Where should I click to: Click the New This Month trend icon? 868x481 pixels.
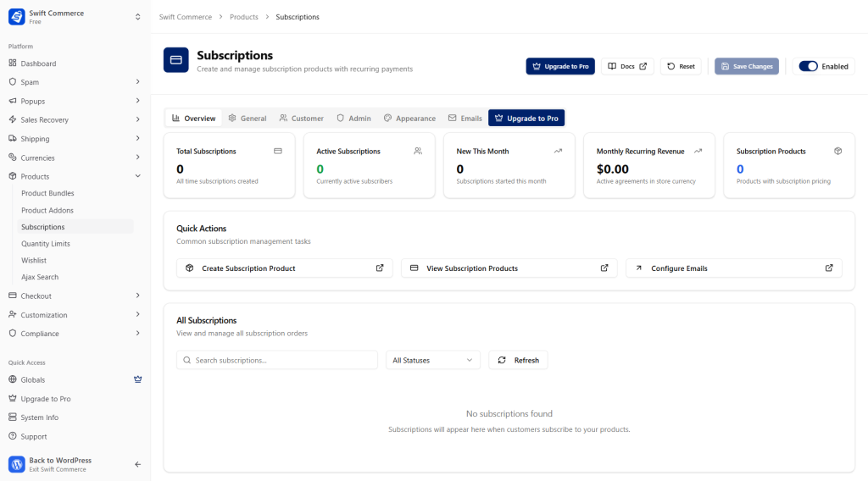(x=558, y=151)
